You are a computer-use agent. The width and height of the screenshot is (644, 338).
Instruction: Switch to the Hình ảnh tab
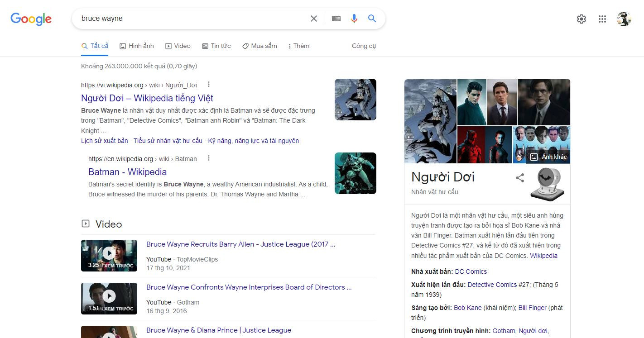tap(137, 46)
